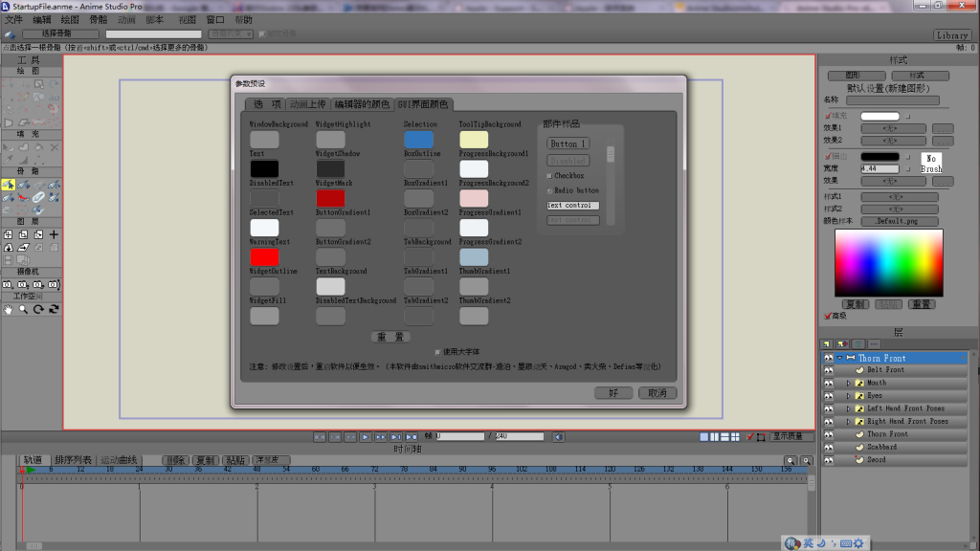
Task: Click the Shear Layer tool icon
Action: click(23, 248)
